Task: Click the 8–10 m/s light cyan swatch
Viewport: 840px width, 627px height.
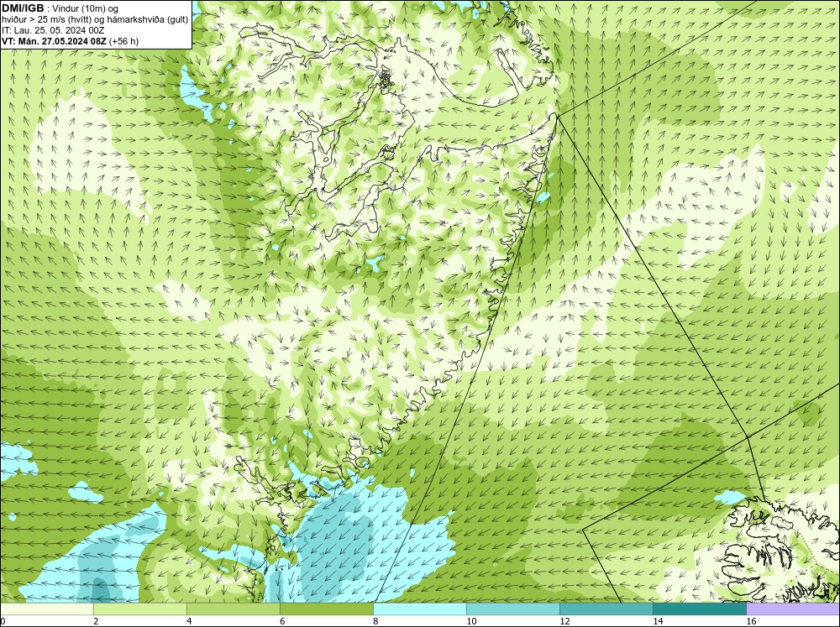Action: coord(420,609)
